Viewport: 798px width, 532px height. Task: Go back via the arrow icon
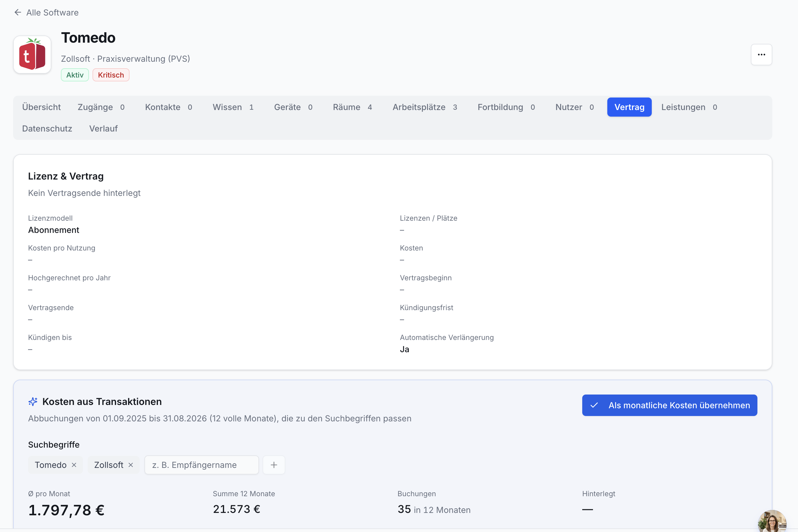18,13
